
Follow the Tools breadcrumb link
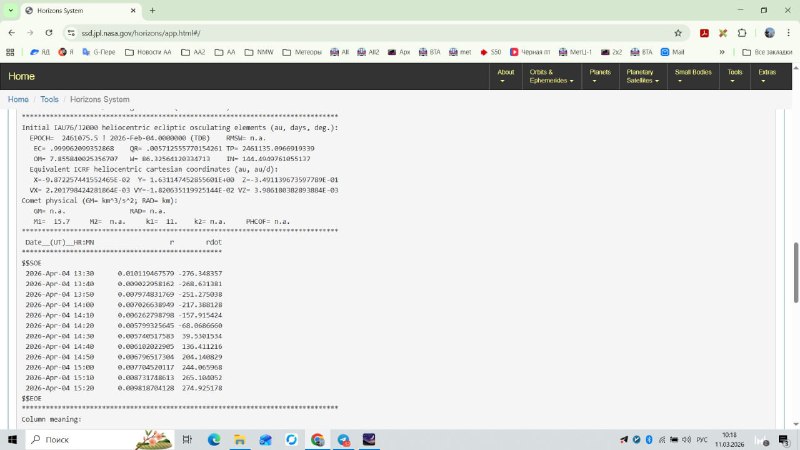pyautogui.click(x=49, y=99)
